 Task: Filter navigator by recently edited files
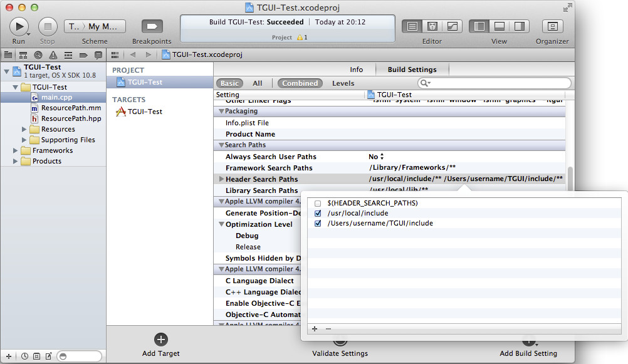(x=25, y=356)
